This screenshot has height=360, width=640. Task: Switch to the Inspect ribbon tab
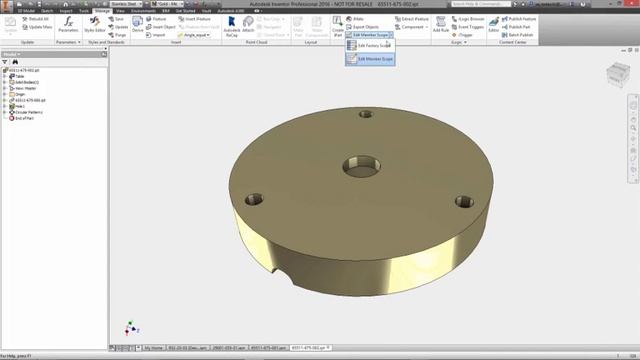66,11
